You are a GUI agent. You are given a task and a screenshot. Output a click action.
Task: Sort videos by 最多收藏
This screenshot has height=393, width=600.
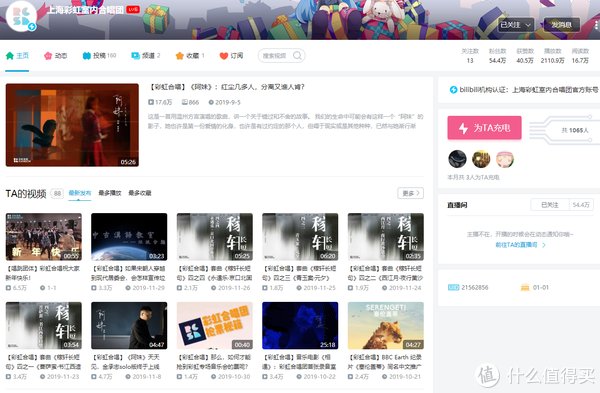point(140,193)
